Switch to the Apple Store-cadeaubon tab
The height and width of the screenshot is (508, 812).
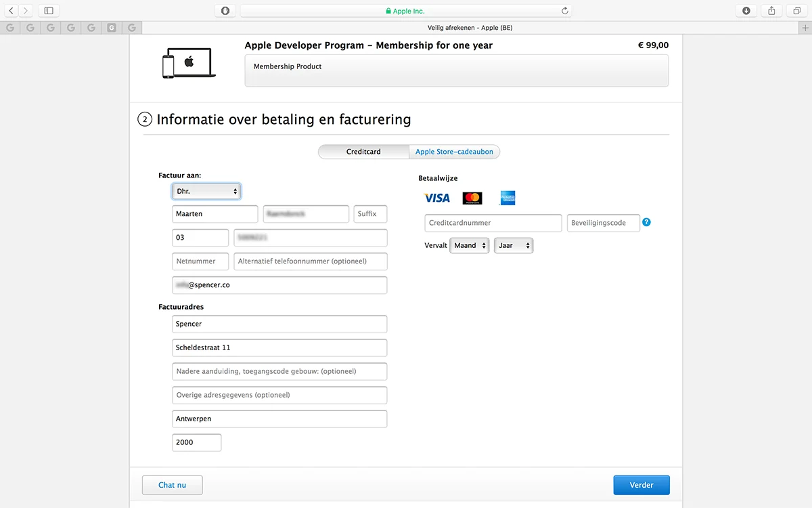point(454,152)
